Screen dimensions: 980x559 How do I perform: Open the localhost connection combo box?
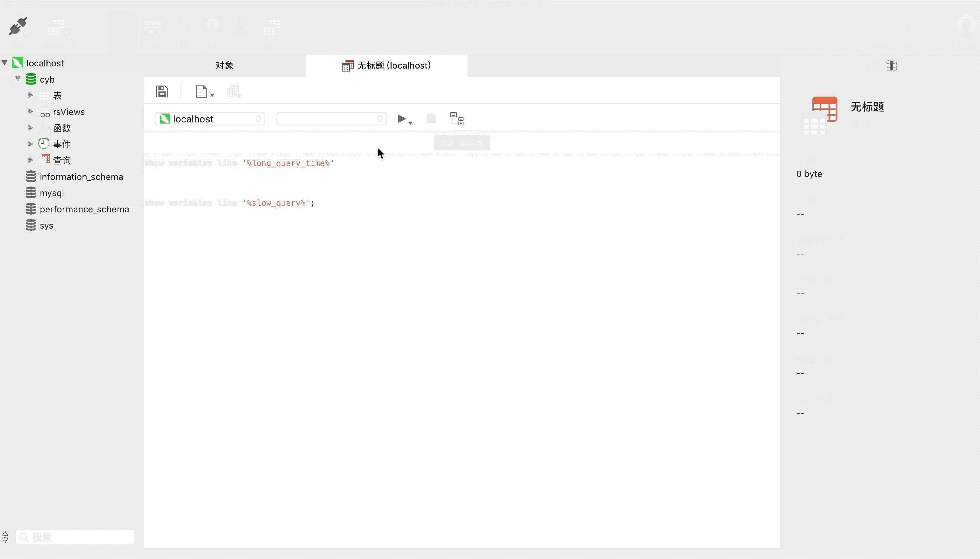(210, 119)
